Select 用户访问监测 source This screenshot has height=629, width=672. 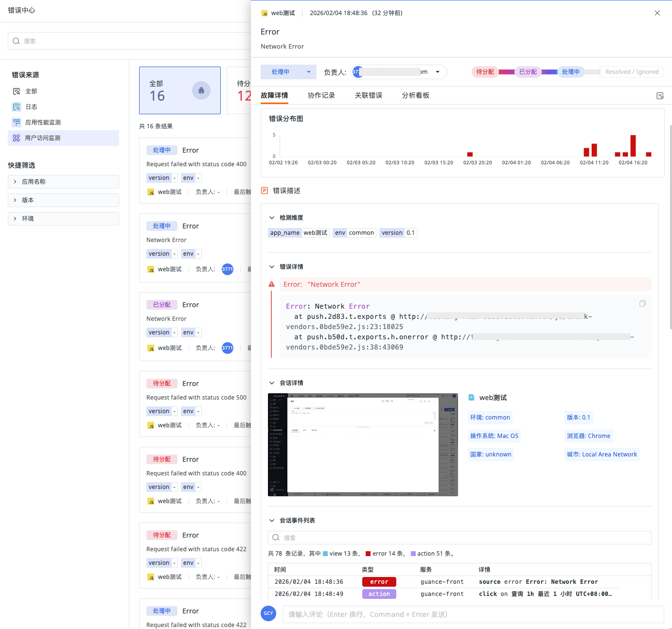tap(43, 138)
